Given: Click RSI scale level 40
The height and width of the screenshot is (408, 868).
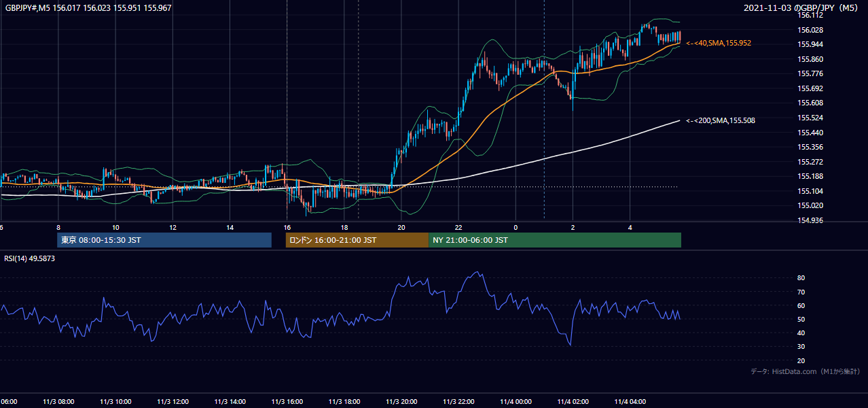Looking at the screenshot, I should click(x=801, y=333).
